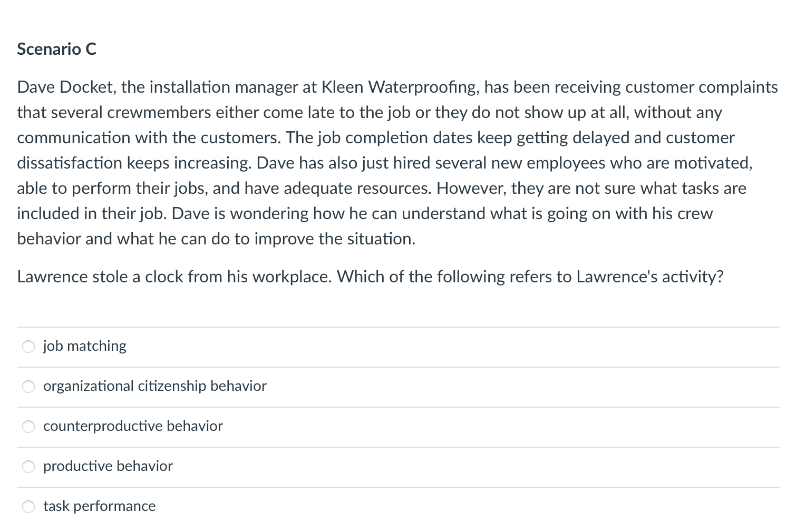The image size is (796, 532).
Task: Click the productive behavior label
Action: tap(108, 467)
